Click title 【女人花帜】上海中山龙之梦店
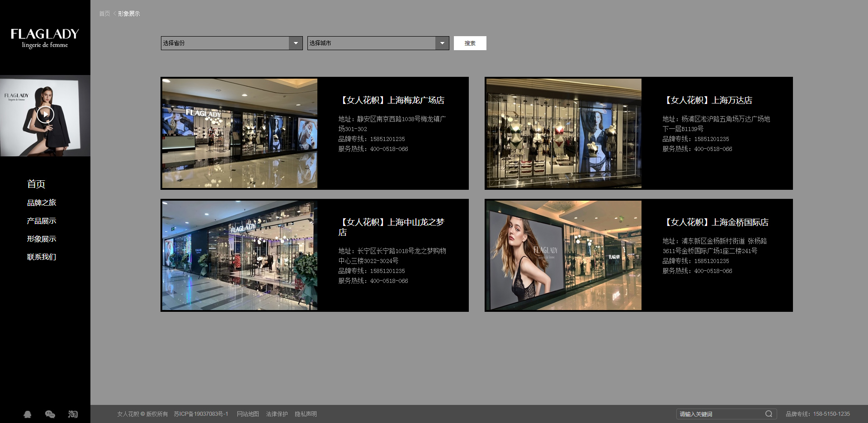The image size is (868, 423). coord(392,227)
